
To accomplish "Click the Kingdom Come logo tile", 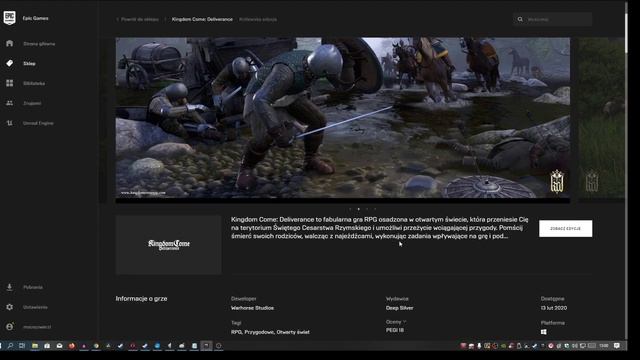I will click(x=169, y=245).
